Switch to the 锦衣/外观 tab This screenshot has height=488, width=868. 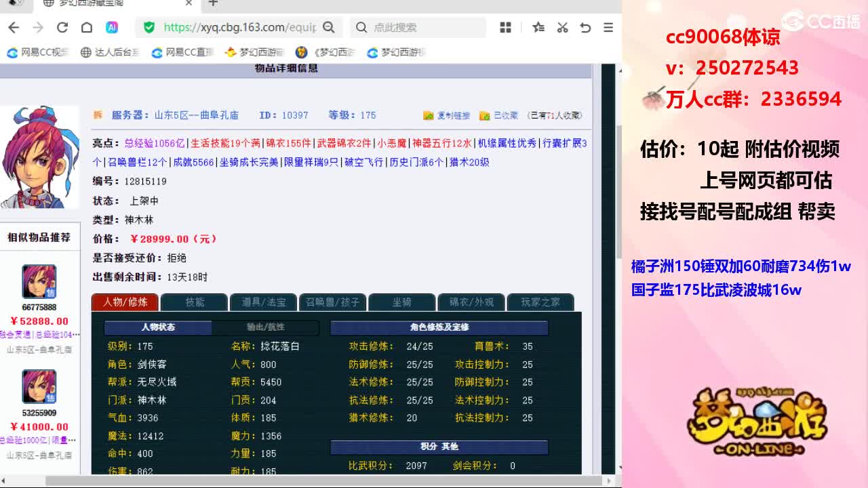point(471,302)
